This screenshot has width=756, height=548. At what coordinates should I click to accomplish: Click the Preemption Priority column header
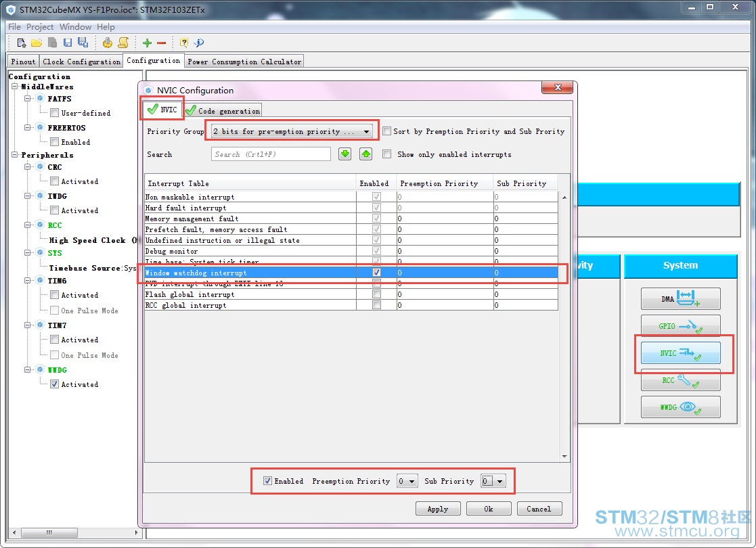[445, 183]
